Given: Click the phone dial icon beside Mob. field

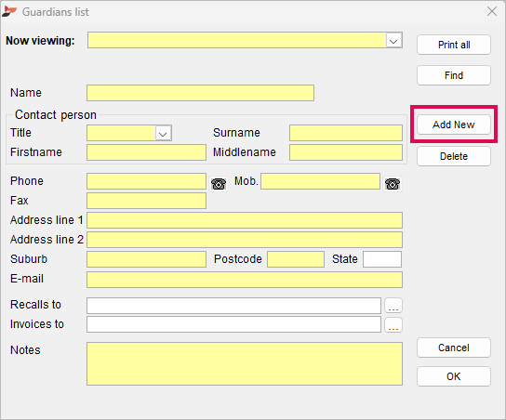Looking at the screenshot, I should [x=393, y=184].
